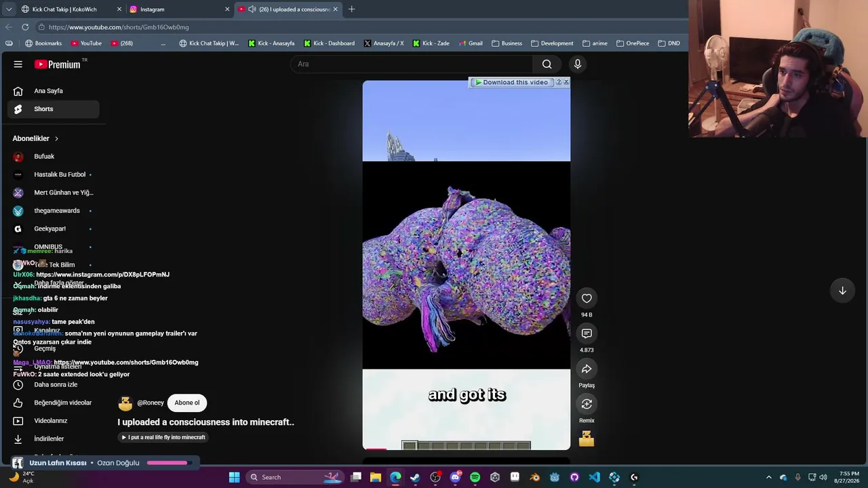Viewport: 868px width, 488px height.
Task: Open the Development bookmarks folder
Action: click(552, 43)
